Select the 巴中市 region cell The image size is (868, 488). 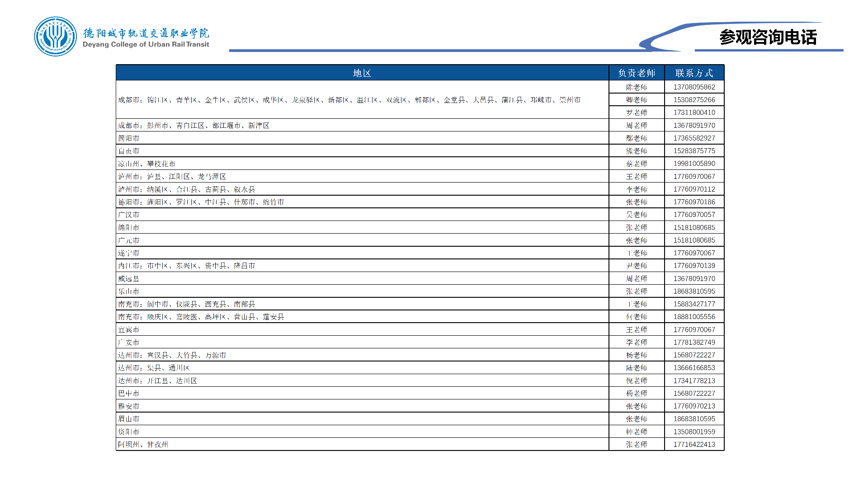[x=129, y=394]
